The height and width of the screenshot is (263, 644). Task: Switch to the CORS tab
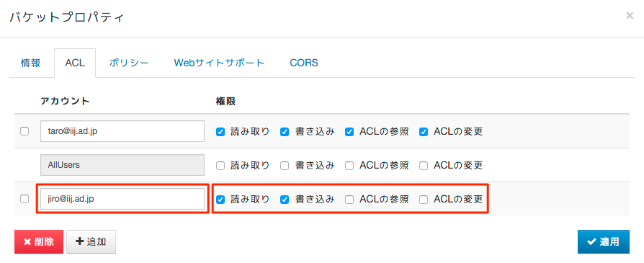point(304,63)
